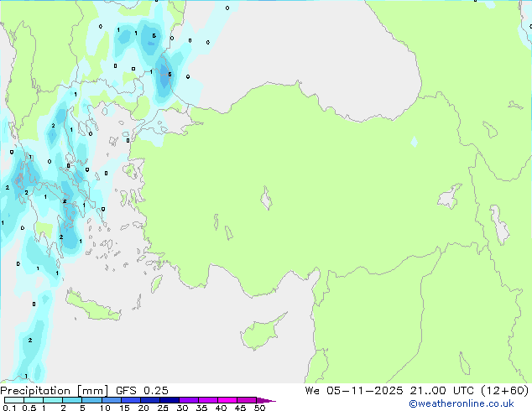The width and height of the screenshot is (532, 411).
Task: Select the "40" legend scale label
Action: tap(221, 408)
